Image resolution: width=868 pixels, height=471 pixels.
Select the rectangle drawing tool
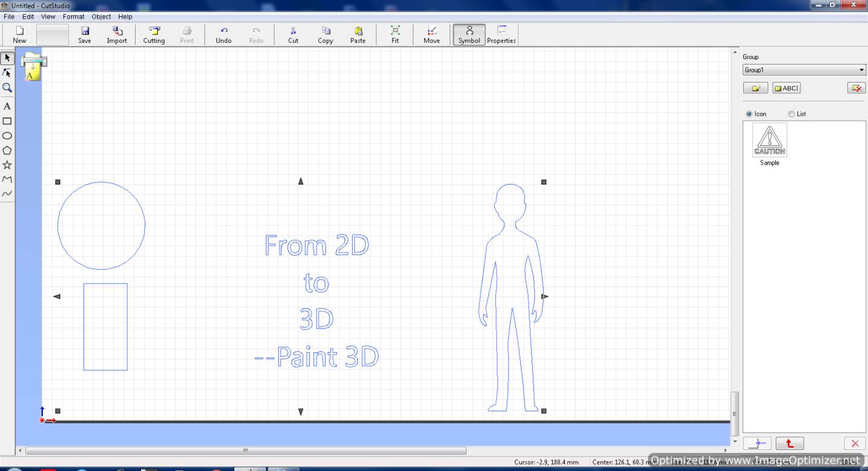click(x=7, y=121)
